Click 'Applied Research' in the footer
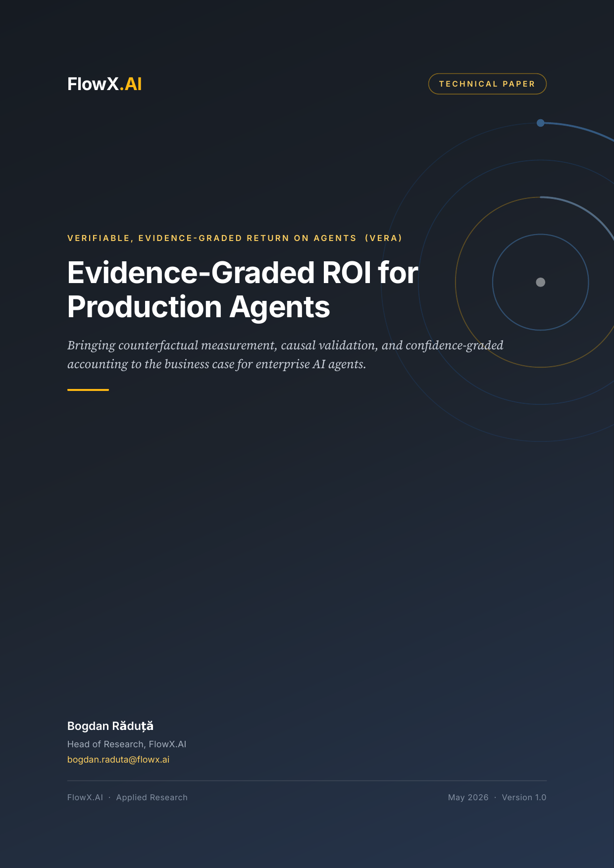 click(152, 797)
